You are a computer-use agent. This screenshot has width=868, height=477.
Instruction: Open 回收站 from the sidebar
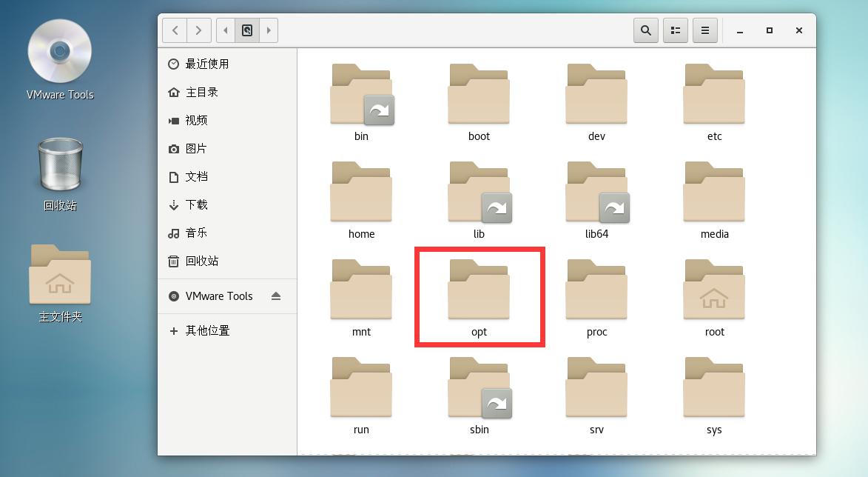click(204, 261)
